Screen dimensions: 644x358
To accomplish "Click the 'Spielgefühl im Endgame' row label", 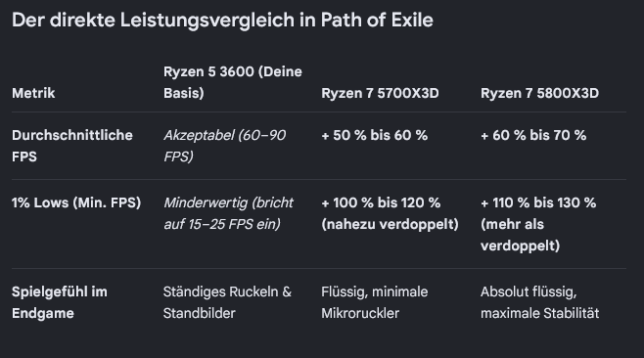I will tap(59, 302).
